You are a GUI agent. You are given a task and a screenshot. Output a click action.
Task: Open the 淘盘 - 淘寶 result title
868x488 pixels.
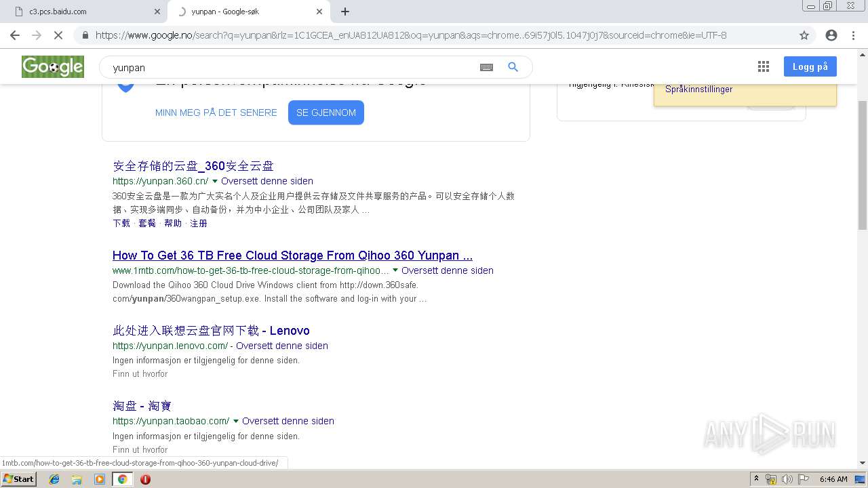(x=142, y=406)
